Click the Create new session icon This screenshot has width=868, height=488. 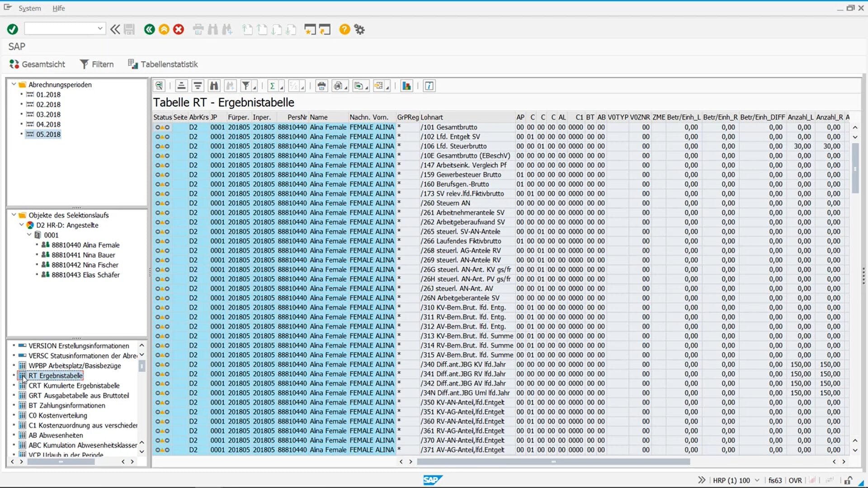coord(310,29)
